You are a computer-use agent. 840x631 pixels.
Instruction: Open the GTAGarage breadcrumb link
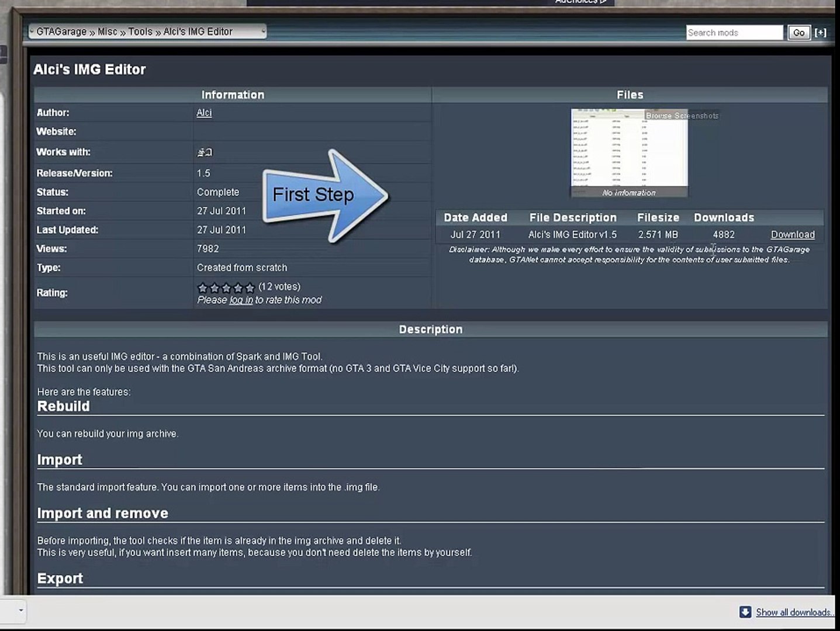[x=61, y=32]
